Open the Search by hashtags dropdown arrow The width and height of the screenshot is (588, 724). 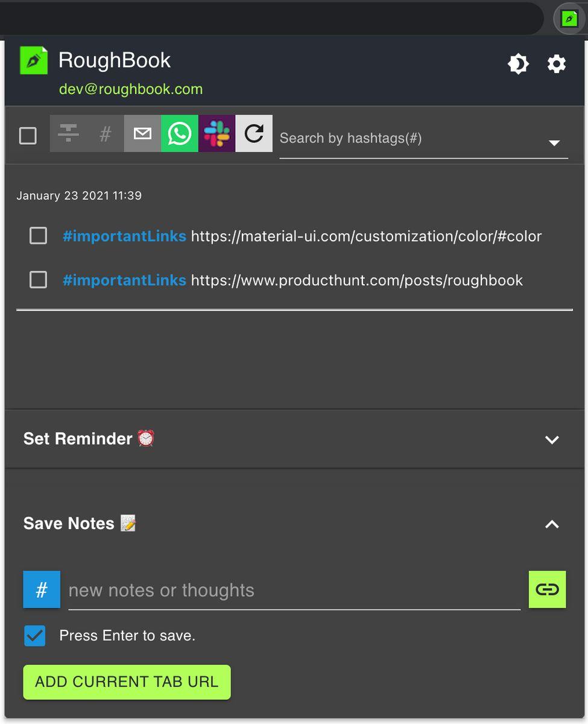[x=554, y=143]
